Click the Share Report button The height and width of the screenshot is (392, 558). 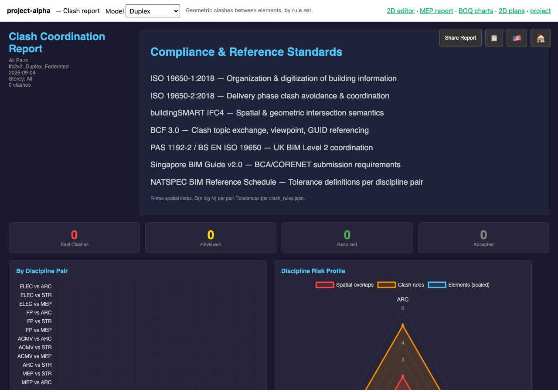pyautogui.click(x=460, y=38)
